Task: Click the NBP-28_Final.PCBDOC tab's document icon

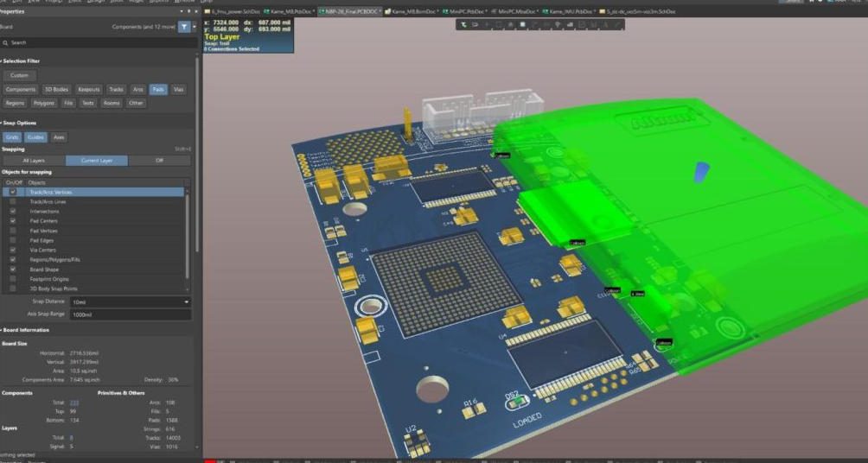Action: (x=322, y=11)
